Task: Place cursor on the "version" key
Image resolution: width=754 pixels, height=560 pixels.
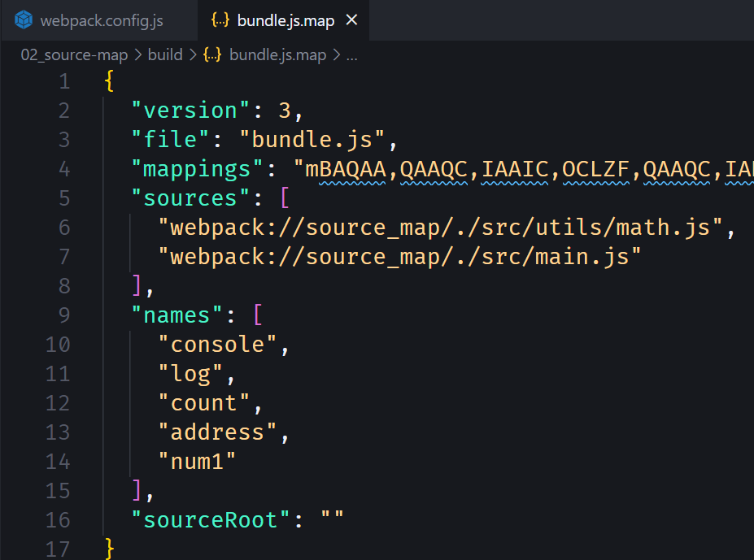Action: pos(190,111)
